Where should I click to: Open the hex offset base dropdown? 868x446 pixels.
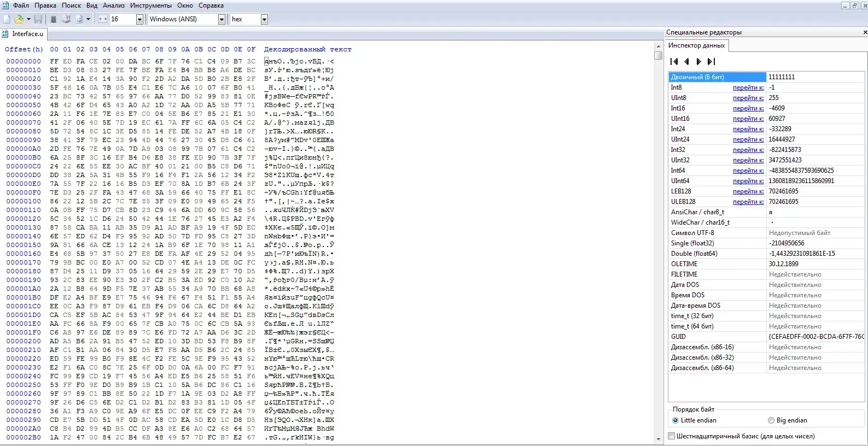tap(264, 19)
